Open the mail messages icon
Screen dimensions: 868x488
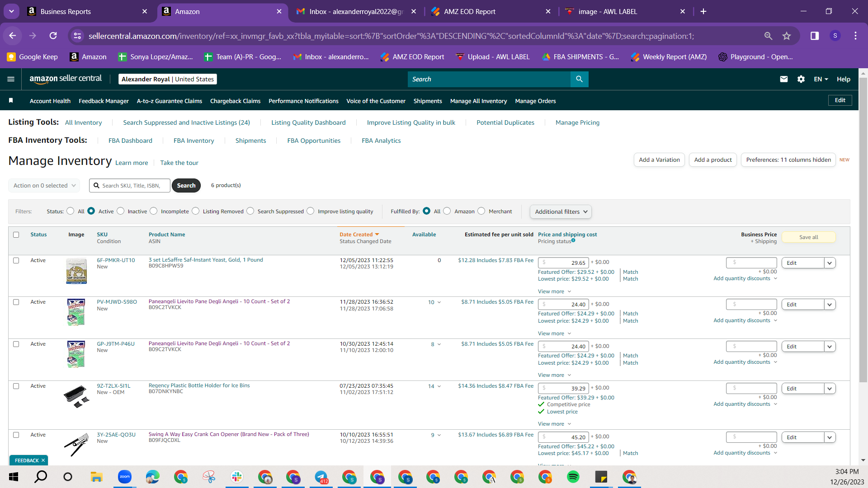tap(784, 79)
